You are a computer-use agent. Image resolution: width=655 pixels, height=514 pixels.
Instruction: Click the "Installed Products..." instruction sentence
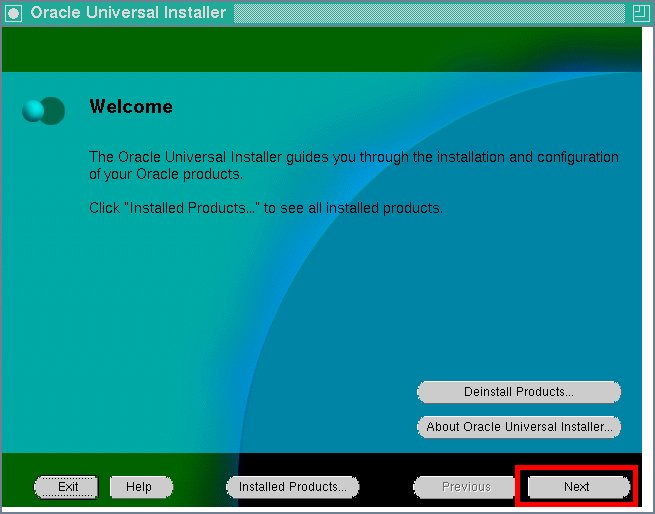[x=266, y=208]
